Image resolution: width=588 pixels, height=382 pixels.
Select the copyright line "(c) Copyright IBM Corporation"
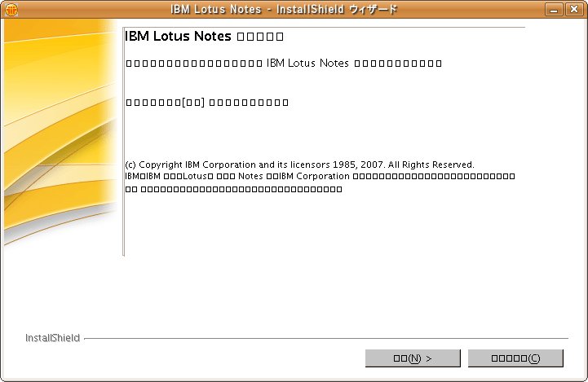tap(191, 165)
